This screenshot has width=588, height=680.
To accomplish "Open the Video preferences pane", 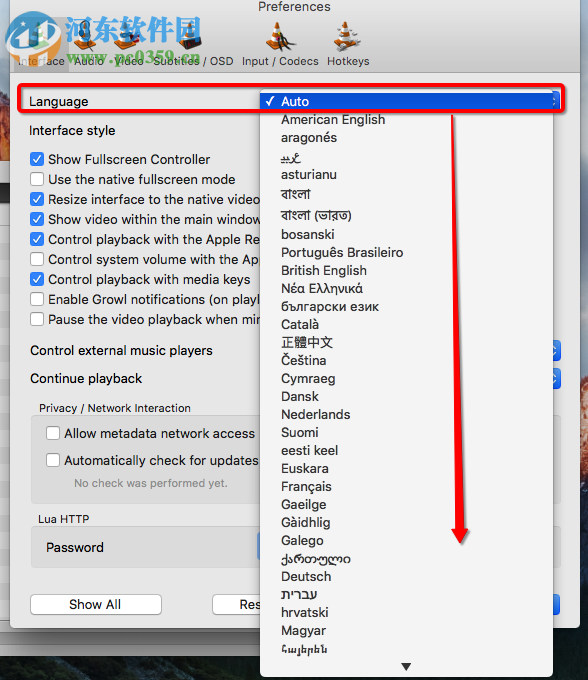I will [x=129, y=44].
